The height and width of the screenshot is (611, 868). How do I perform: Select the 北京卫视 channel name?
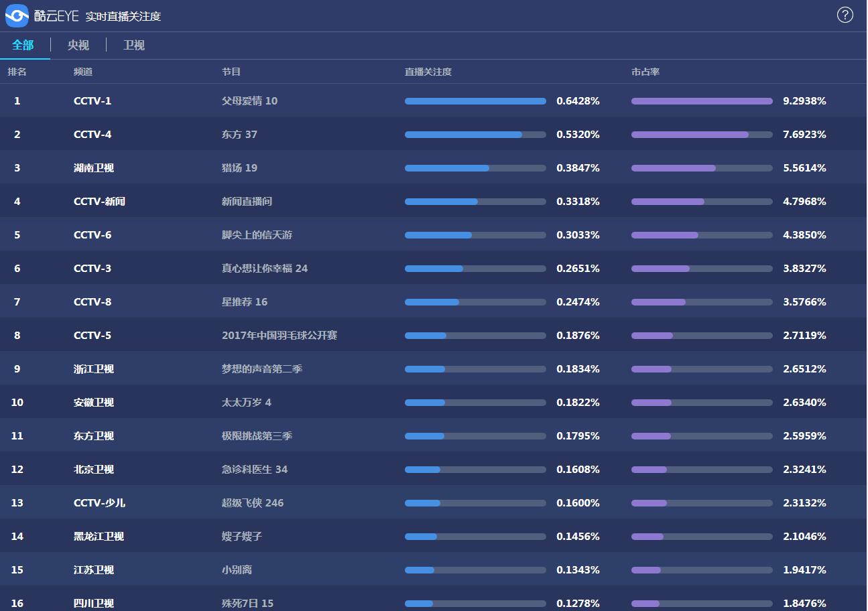pyautogui.click(x=94, y=470)
